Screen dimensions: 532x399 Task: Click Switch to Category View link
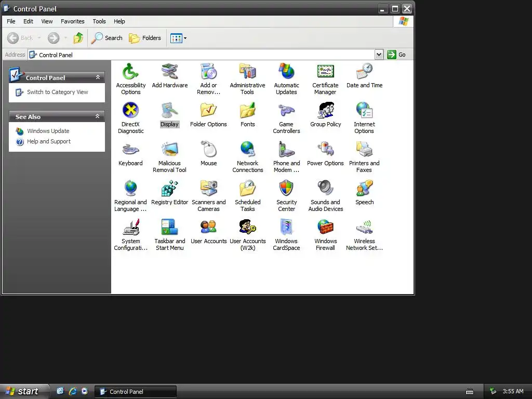[x=57, y=92]
